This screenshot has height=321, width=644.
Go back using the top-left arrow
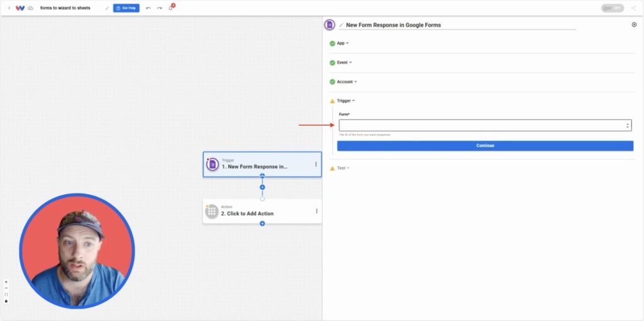[9, 8]
